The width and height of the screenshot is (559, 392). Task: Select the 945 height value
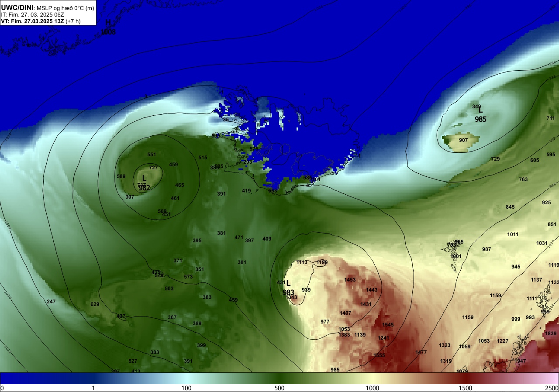pos(516,267)
